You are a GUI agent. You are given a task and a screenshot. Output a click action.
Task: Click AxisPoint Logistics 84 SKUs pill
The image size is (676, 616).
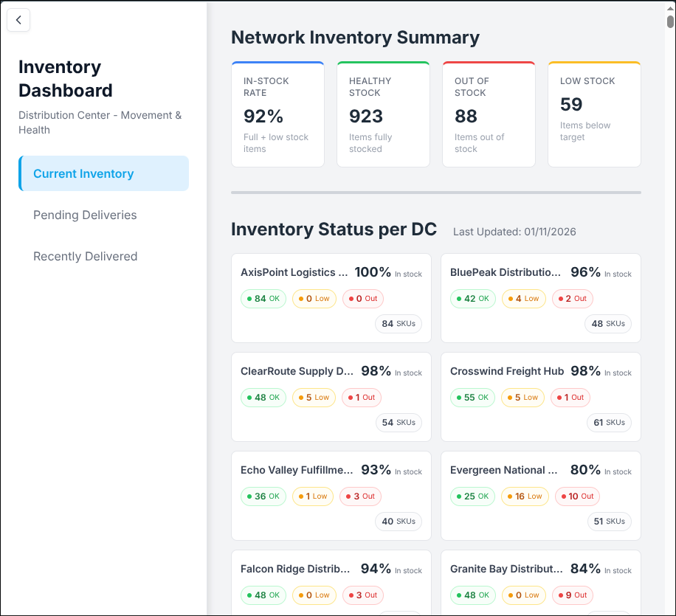point(399,324)
